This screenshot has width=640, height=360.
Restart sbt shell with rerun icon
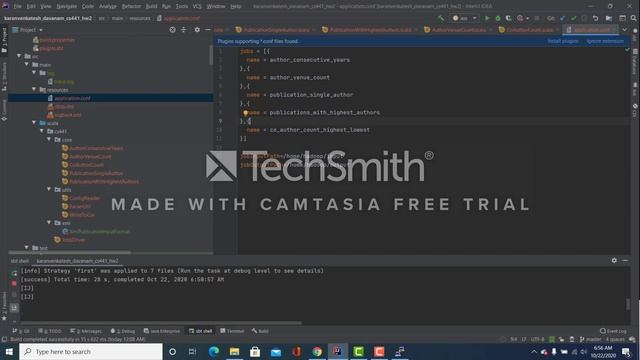(14, 273)
